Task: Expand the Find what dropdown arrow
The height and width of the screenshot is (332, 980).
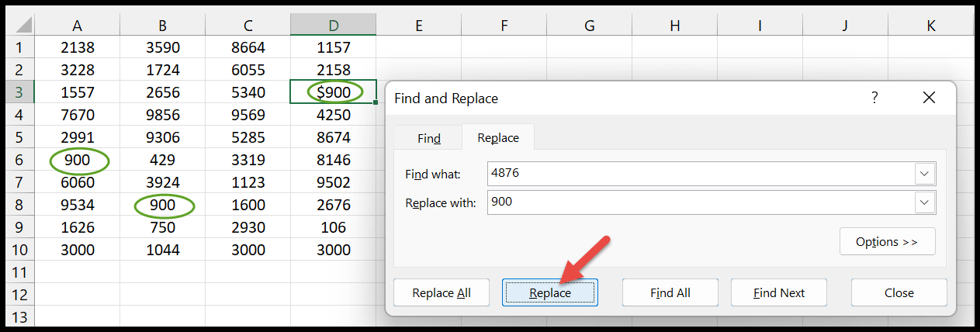Action: pos(925,174)
